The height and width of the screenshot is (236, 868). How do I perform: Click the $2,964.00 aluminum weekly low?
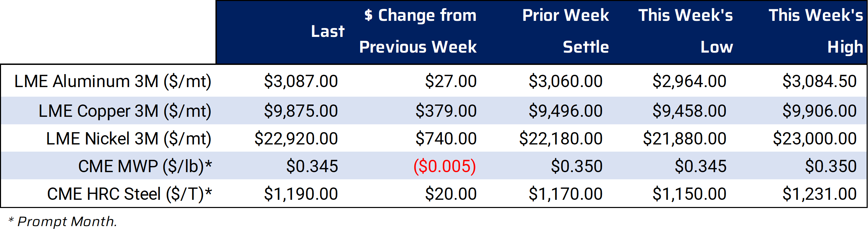pos(689,81)
